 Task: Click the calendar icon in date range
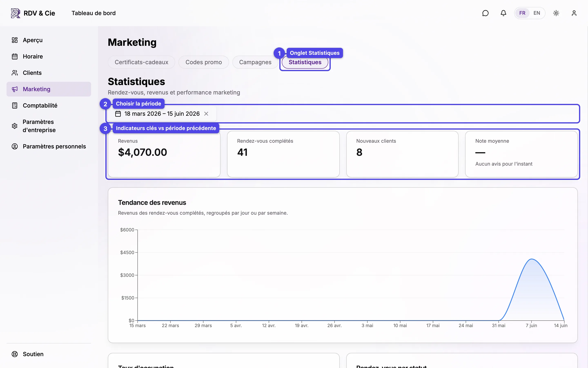(x=118, y=114)
